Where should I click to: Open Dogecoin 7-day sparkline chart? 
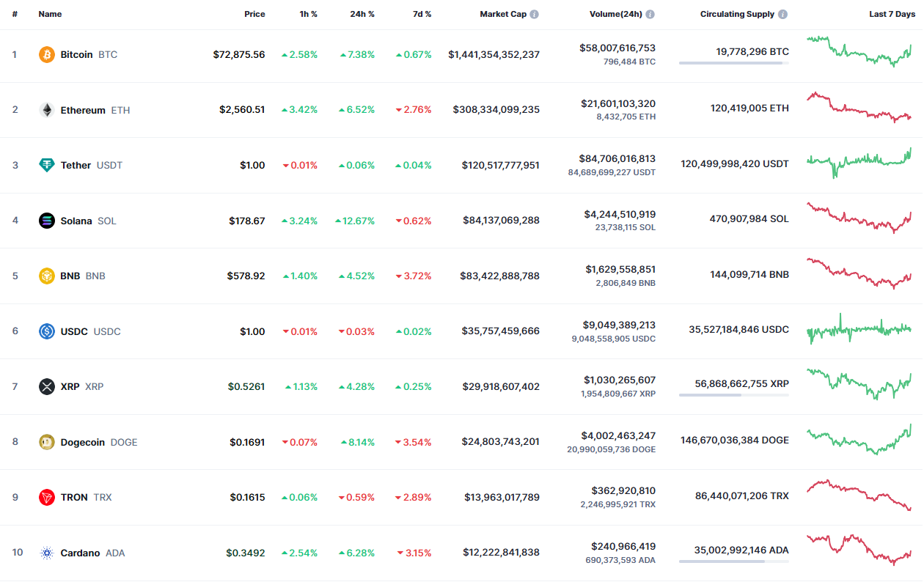point(859,439)
